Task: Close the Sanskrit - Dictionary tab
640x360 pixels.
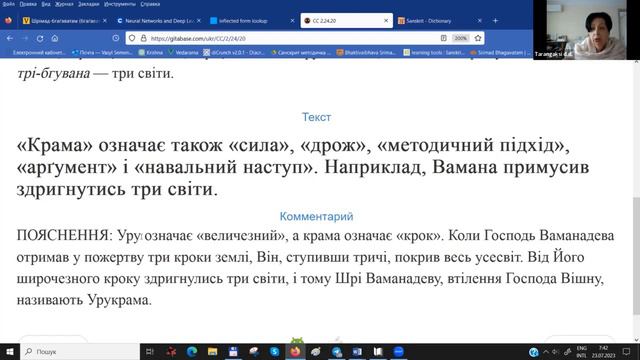Action: [x=480, y=20]
